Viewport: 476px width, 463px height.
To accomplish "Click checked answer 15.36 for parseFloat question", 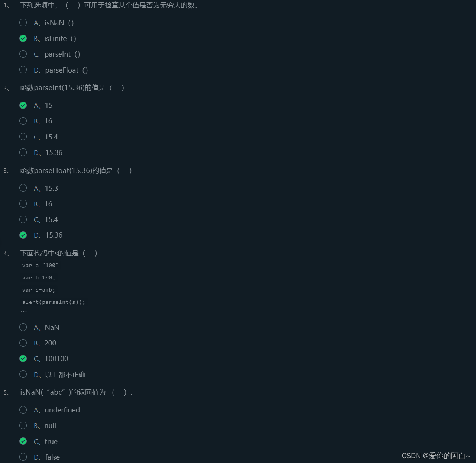I will (23, 235).
